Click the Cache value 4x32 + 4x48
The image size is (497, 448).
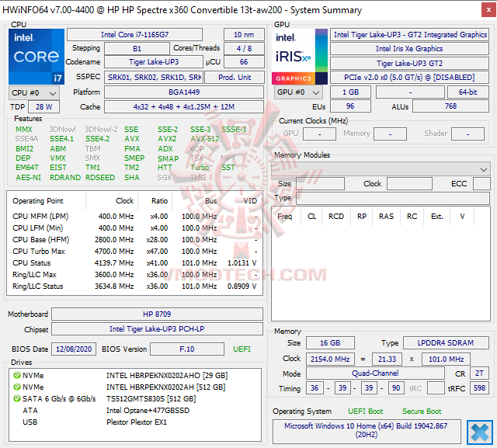(x=184, y=107)
